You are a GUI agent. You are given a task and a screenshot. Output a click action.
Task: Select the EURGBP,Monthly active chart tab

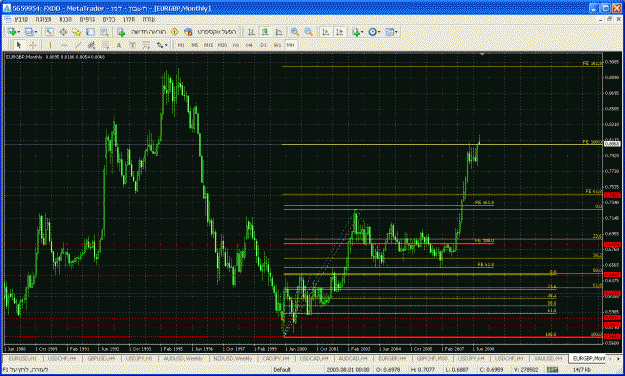click(x=589, y=358)
